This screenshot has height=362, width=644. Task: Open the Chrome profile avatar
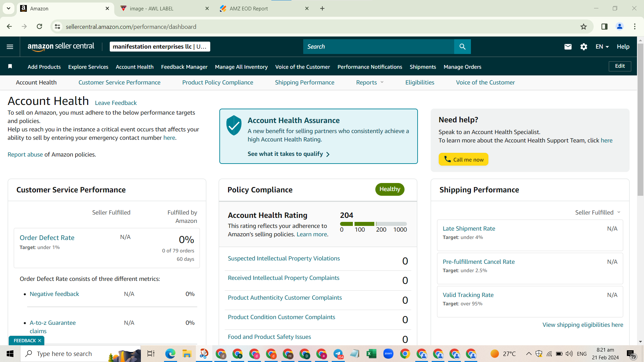(x=620, y=26)
